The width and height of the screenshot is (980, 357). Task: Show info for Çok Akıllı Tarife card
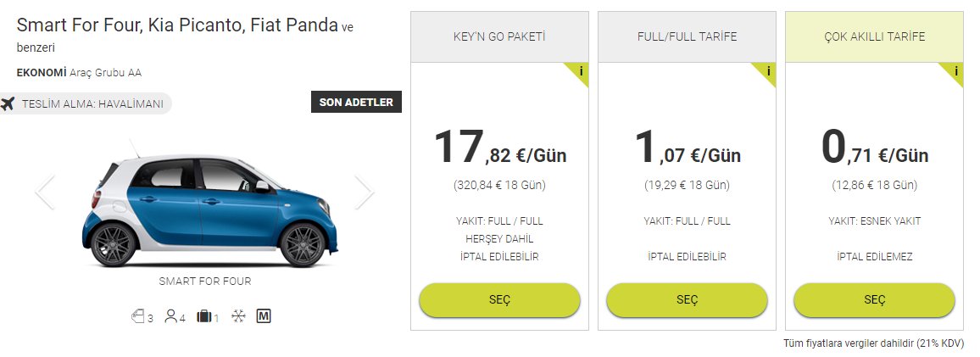coord(955,71)
